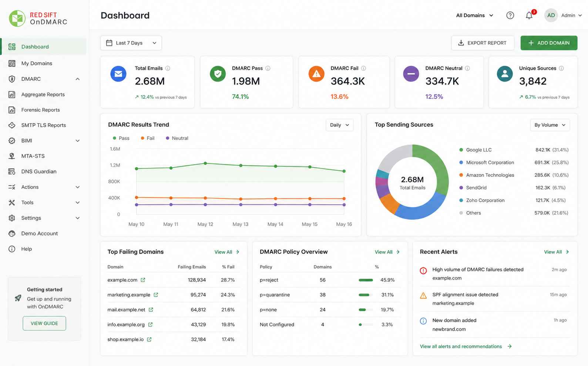Open marketing.example external link icon

(x=156, y=295)
